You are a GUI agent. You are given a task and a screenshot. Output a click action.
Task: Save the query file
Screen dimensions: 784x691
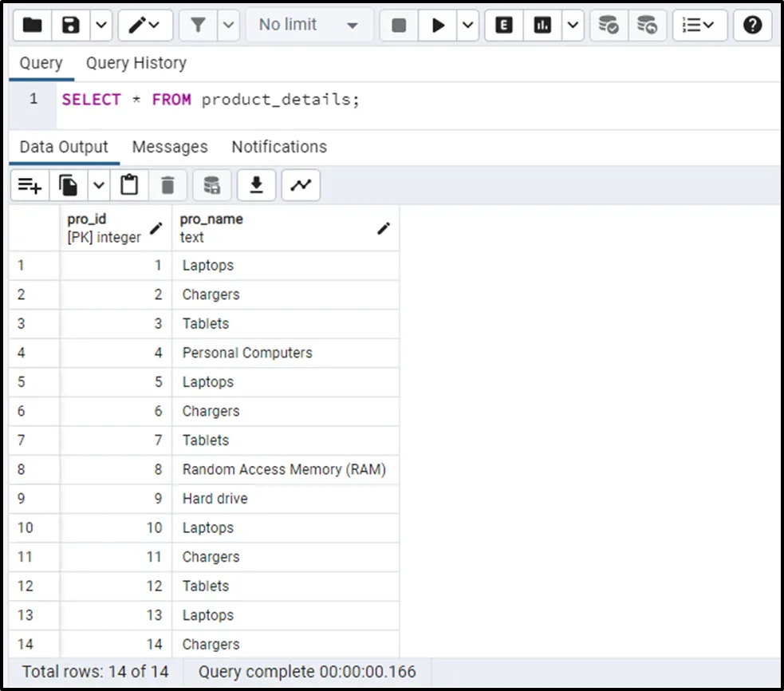(x=71, y=26)
